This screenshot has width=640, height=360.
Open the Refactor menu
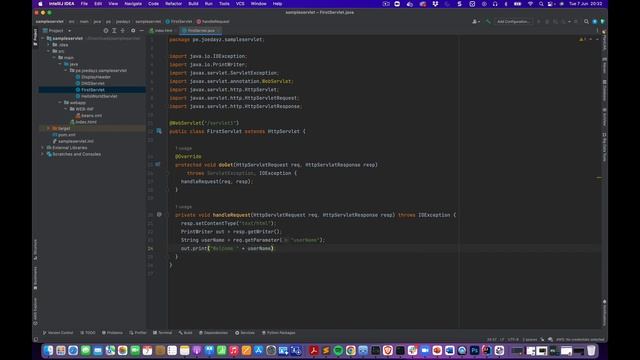173,4
